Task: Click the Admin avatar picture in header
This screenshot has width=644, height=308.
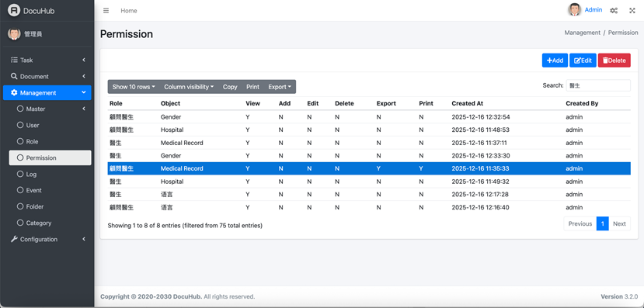Action: click(x=575, y=10)
